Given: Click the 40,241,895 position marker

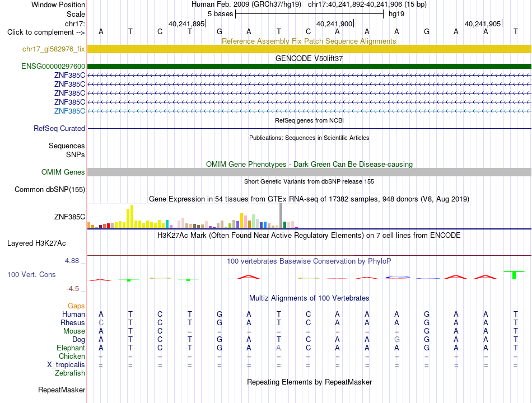Looking at the screenshot, I should (187, 24).
